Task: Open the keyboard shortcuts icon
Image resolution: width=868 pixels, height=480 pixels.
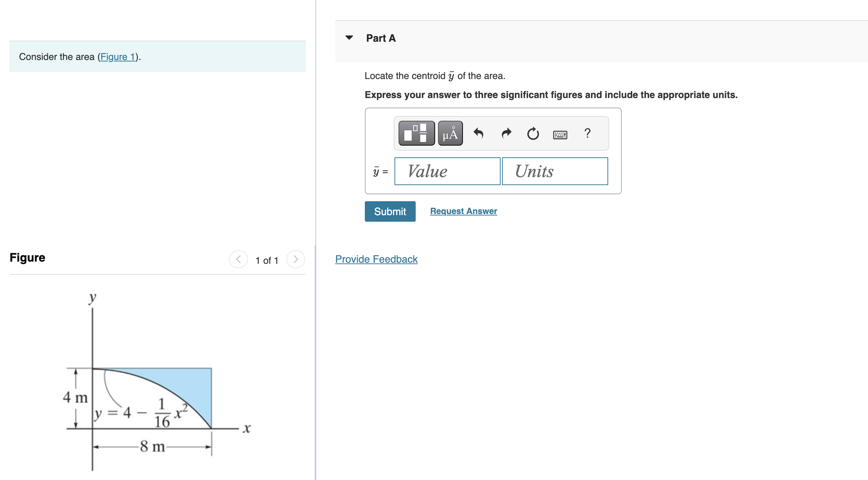Action: (x=560, y=134)
